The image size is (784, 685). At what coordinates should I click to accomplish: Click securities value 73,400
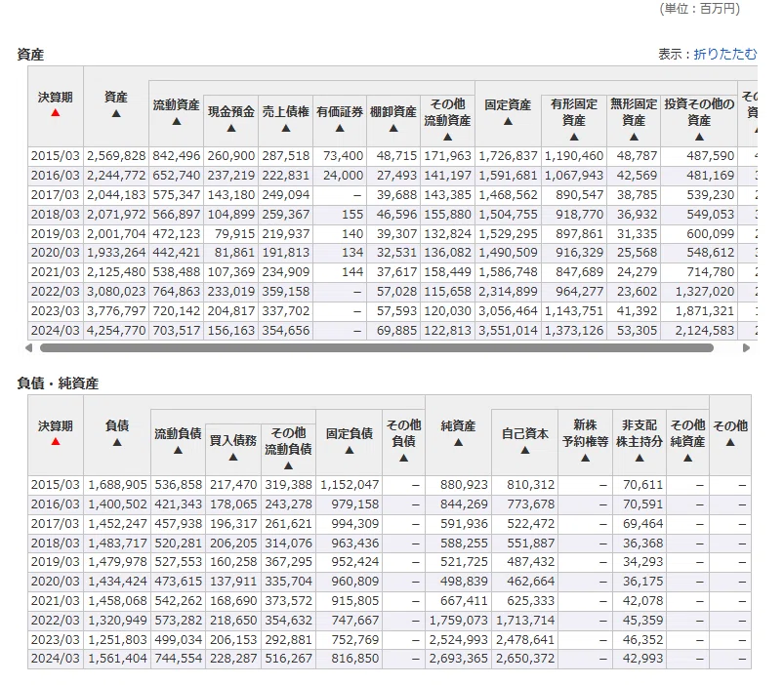(x=343, y=156)
